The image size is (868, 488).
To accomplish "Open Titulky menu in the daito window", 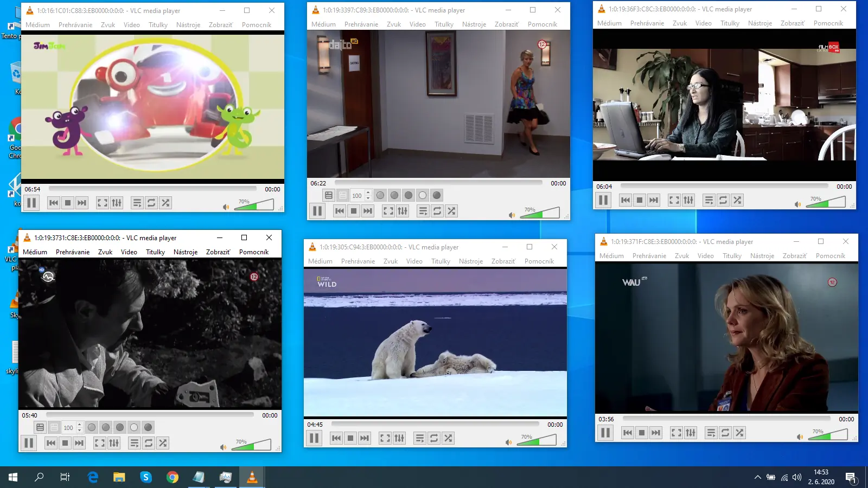I will [x=444, y=24].
